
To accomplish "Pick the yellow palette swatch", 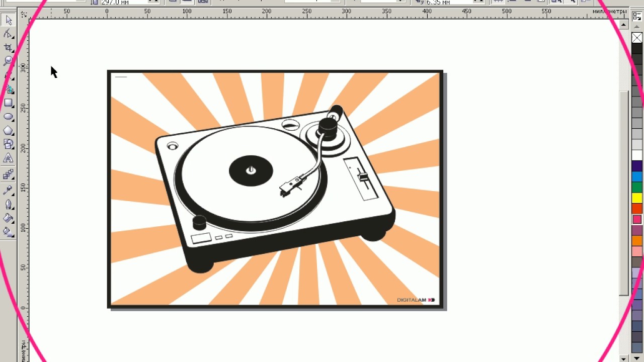I will 637,198.
